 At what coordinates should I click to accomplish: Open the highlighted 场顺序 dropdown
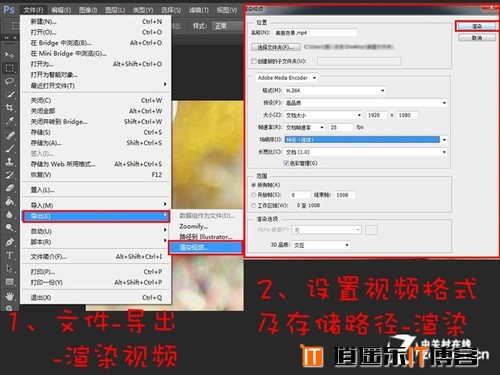[x=366, y=140]
